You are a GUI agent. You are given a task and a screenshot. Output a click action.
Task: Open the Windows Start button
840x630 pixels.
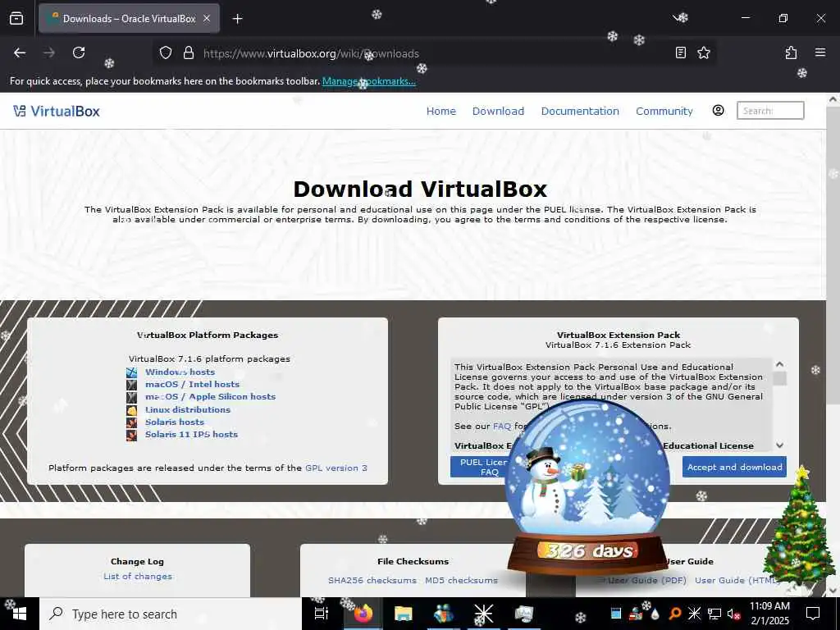pyautogui.click(x=20, y=614)
